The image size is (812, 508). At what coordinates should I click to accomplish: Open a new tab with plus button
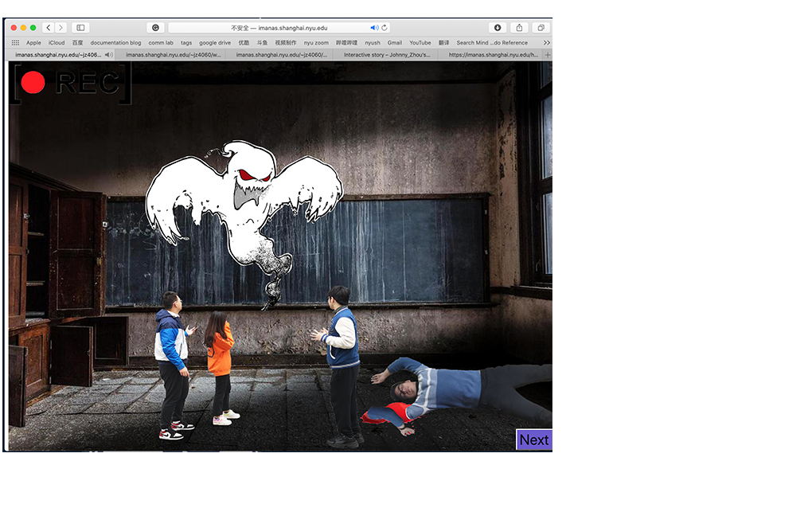point(547,55)
